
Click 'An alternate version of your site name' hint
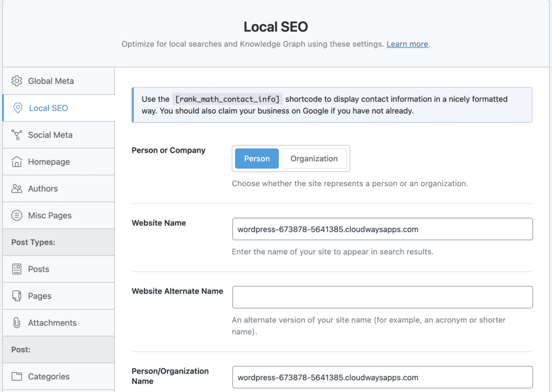coord(369,326)
